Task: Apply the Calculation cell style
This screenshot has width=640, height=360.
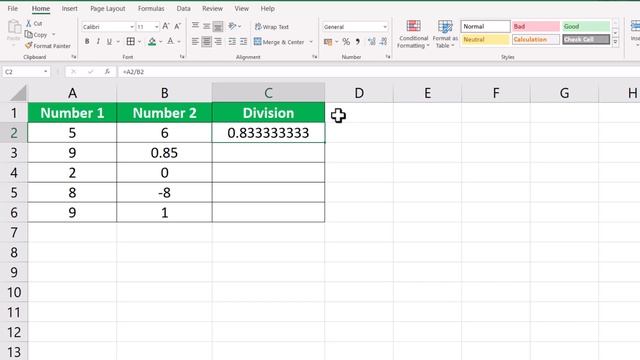Action: click(536, 40)
